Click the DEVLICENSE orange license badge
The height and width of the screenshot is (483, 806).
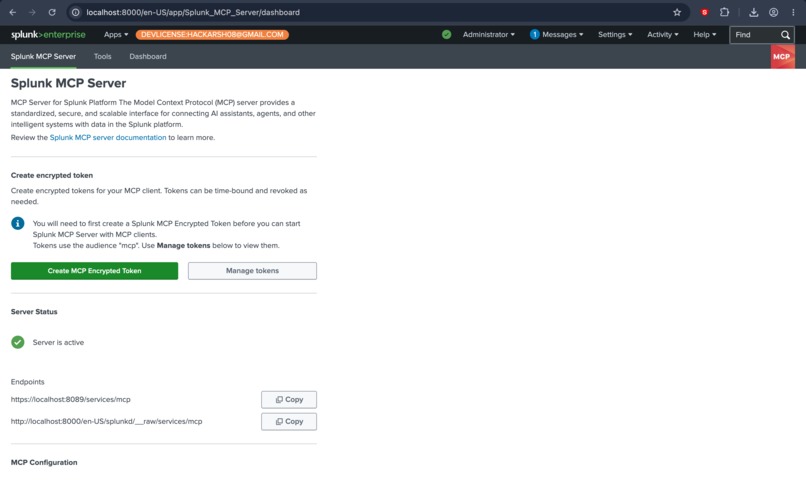212,34
